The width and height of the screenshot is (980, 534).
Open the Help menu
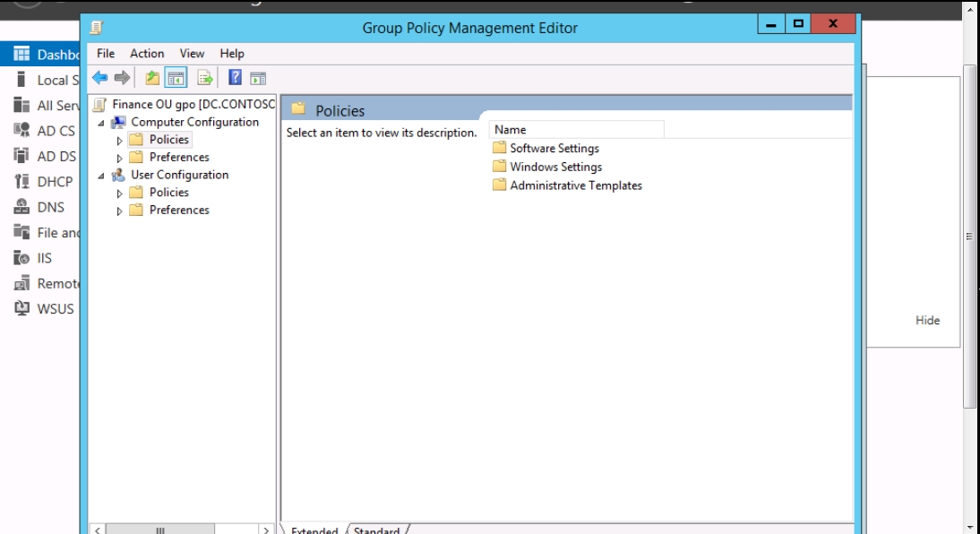click(x=232, y=54)
